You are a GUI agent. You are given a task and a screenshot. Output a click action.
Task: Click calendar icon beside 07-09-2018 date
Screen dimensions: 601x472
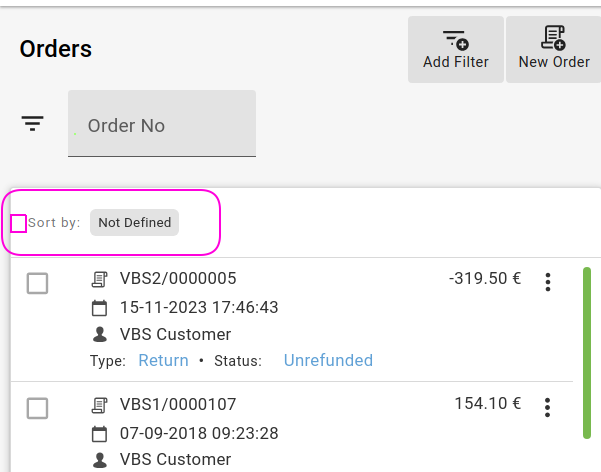click(x=99, y=433)
